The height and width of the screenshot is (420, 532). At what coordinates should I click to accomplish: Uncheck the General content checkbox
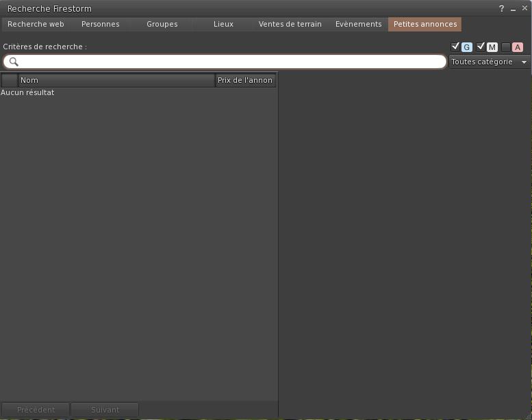pyautogui.click(x=455, y=47)
